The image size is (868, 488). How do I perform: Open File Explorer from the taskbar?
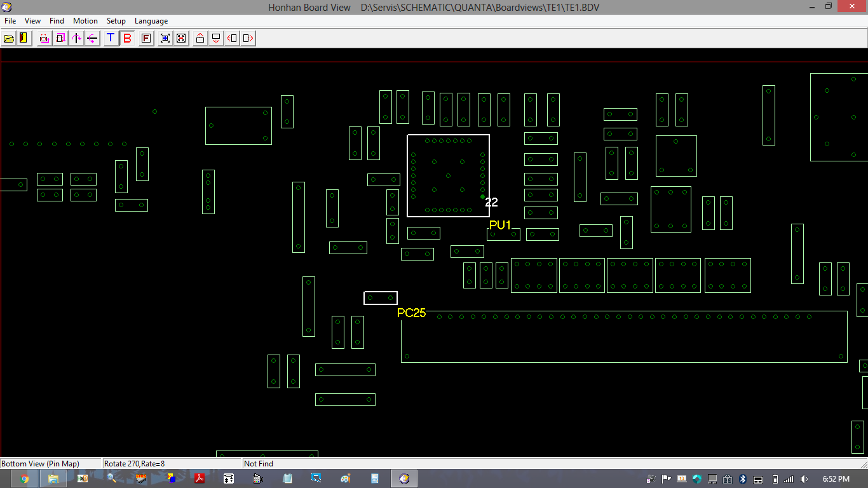pos(53,478)
